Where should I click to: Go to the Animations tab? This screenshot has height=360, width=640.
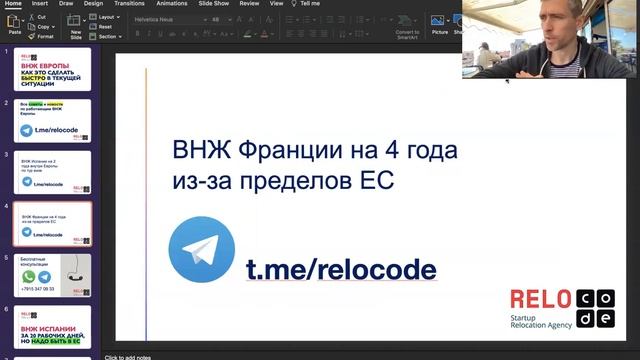tap(172, 3)
